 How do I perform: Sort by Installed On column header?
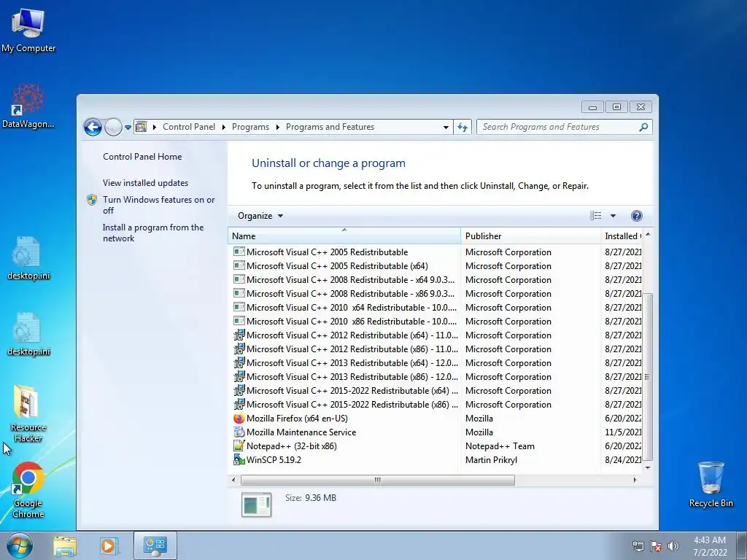tap(622, 236)
